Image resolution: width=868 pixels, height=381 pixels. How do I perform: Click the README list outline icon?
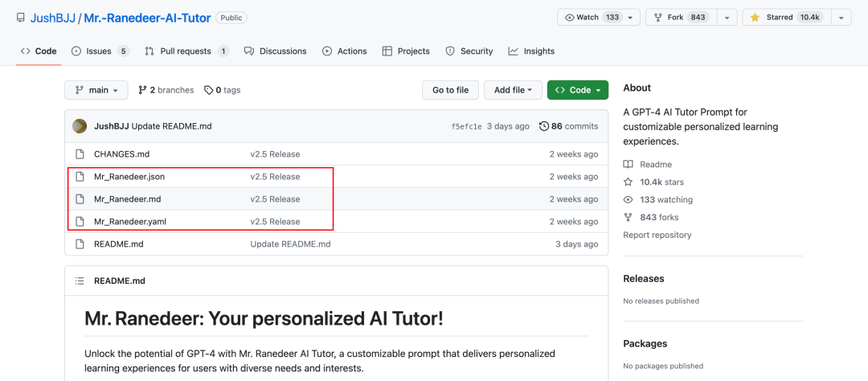click(x=80, y=281)
